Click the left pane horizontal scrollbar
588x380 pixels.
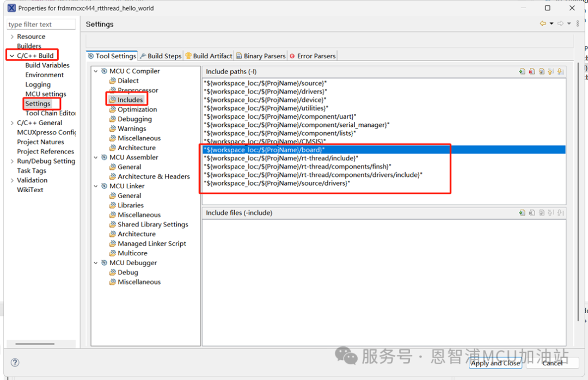click(35, 344)
